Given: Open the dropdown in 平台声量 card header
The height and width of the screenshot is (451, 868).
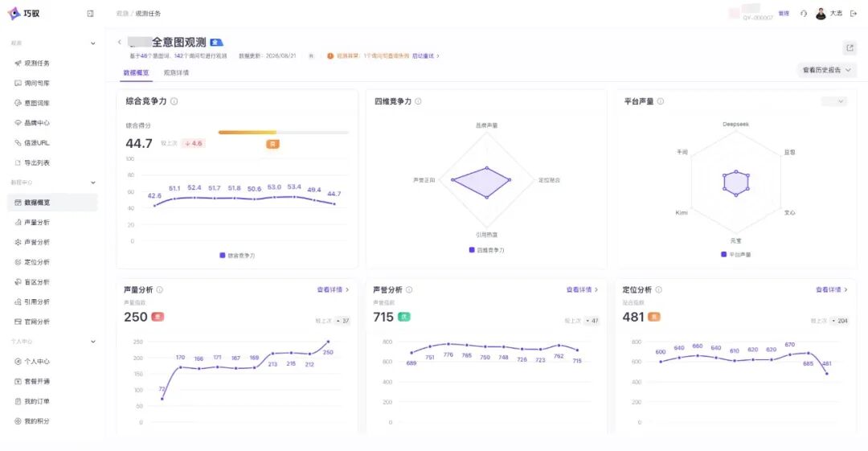Looking at the screenshot, I should (834, 101).
